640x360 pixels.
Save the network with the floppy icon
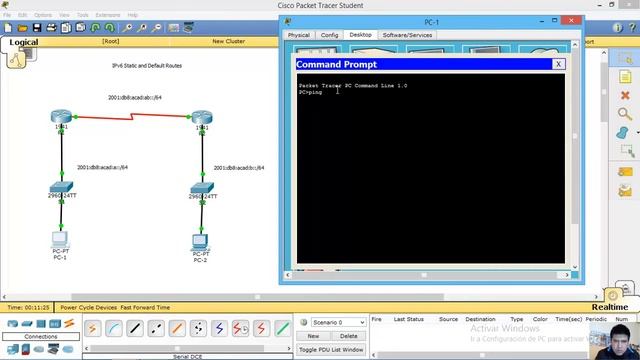(37, 28)
